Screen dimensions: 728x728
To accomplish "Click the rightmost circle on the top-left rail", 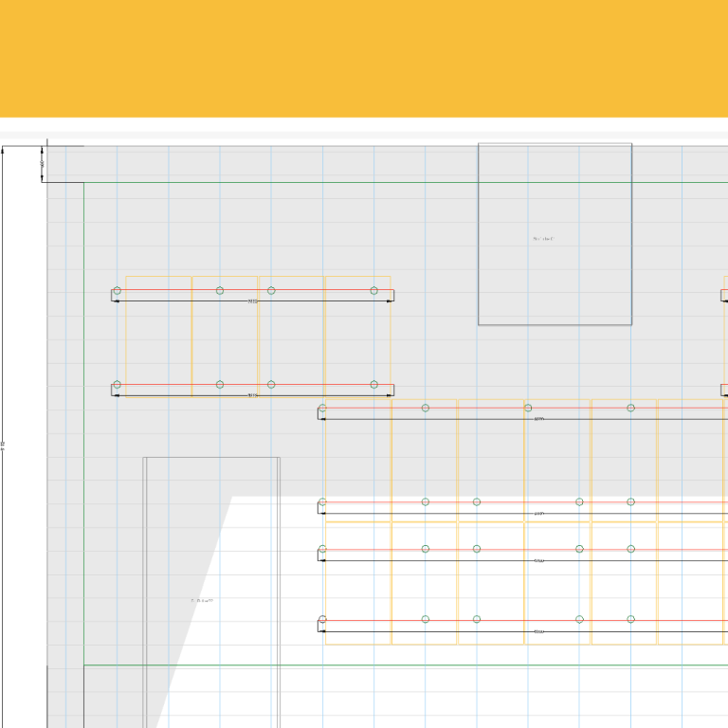I will click(373, 291).
